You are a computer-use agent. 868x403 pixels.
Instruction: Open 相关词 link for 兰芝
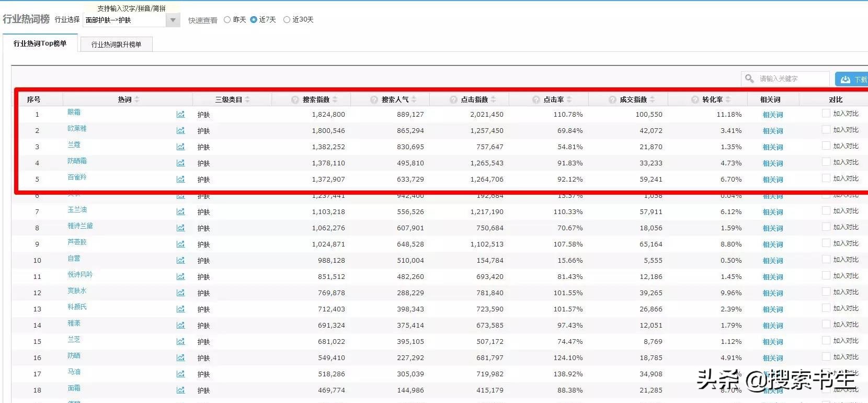tap(772, 342)
